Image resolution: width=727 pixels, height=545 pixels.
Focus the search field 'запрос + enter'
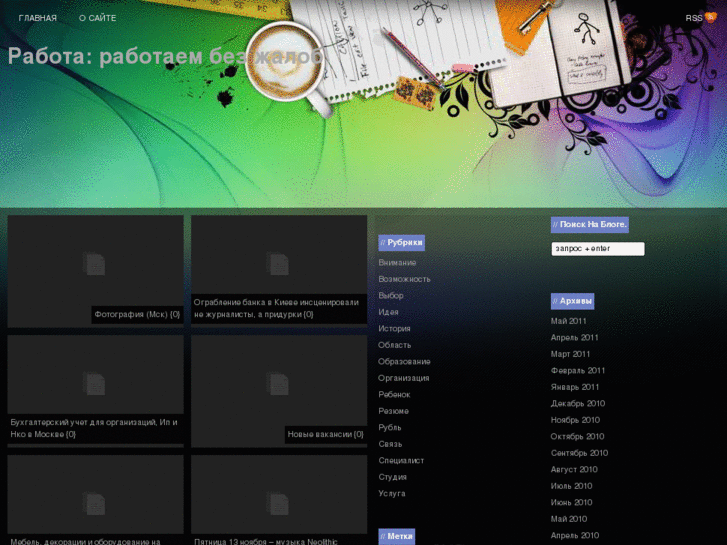click(x=598, y=249)
